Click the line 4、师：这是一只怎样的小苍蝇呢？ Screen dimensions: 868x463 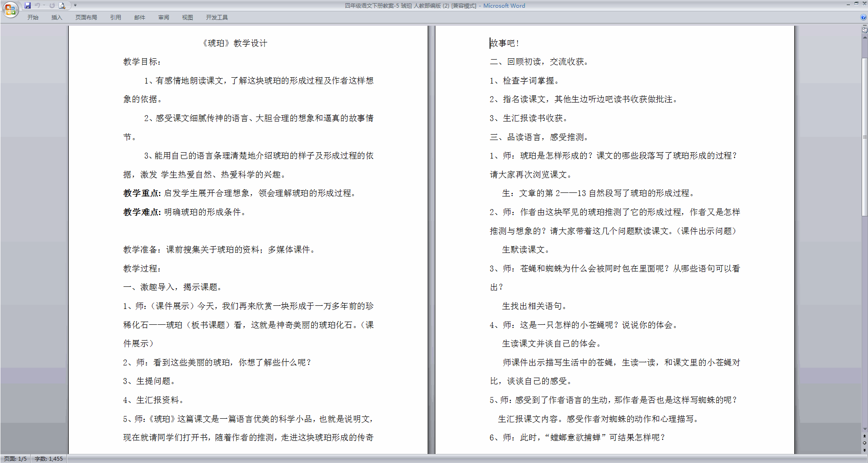[x=584, y=325]
